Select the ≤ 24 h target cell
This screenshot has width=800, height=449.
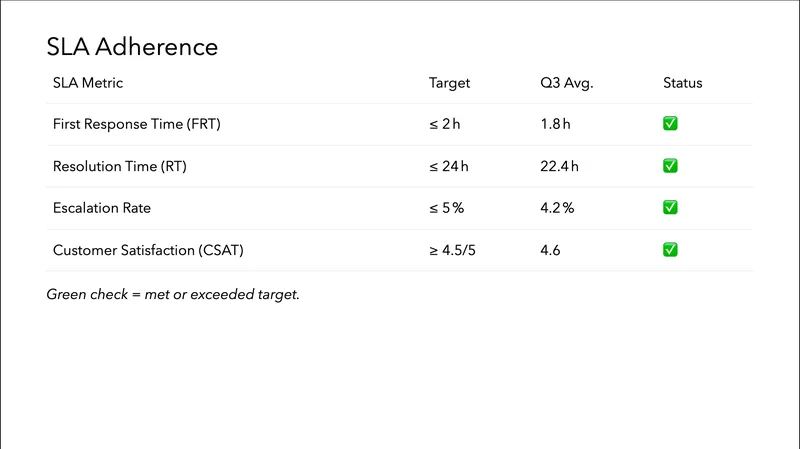coord(449,166)
